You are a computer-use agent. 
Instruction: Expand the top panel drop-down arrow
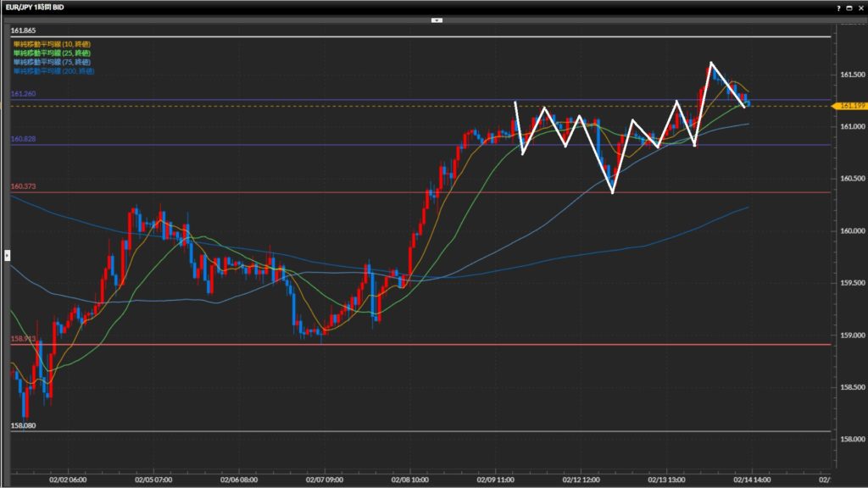point(437,19)
